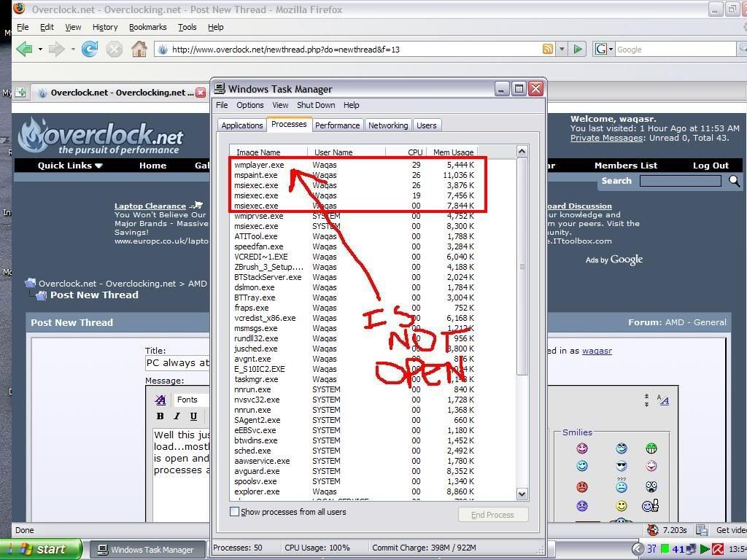Click remove text formatting icon in editor
The width and height of the screenshot is (747, 560).
coord(160,400)
